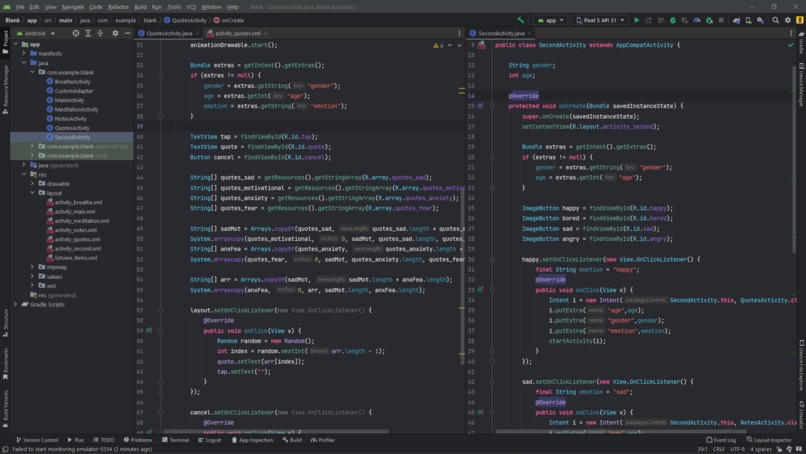The width and height of the screenshot is (806, 454).
Task: Click the warnings indicator in QuotesActivity editor
Action: point(438,45)
